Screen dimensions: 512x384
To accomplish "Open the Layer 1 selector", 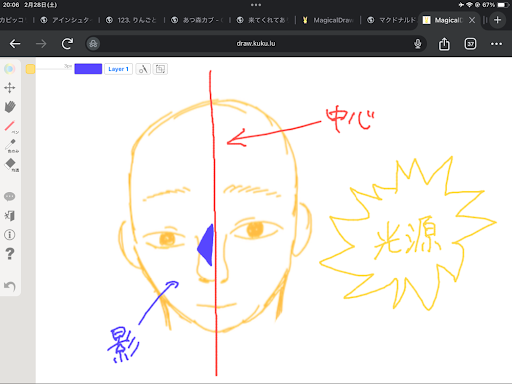I will pyautogui.click(x=118, y=69).
